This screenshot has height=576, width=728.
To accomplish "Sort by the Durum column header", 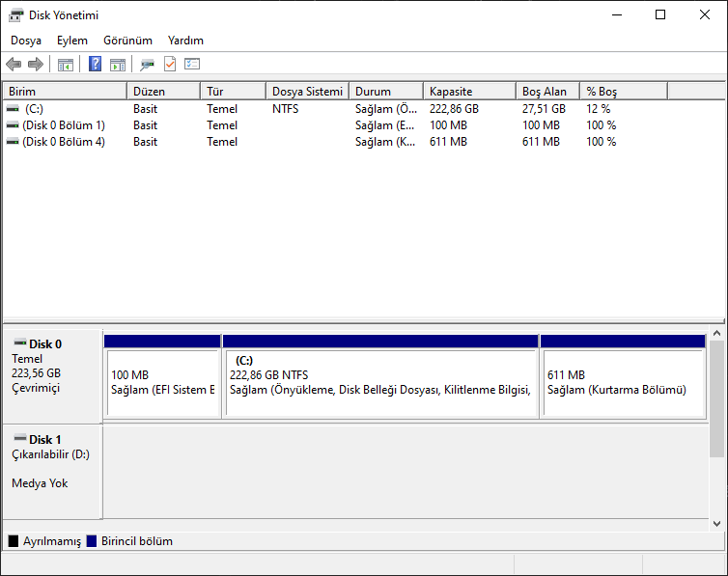I will point(386,91).
